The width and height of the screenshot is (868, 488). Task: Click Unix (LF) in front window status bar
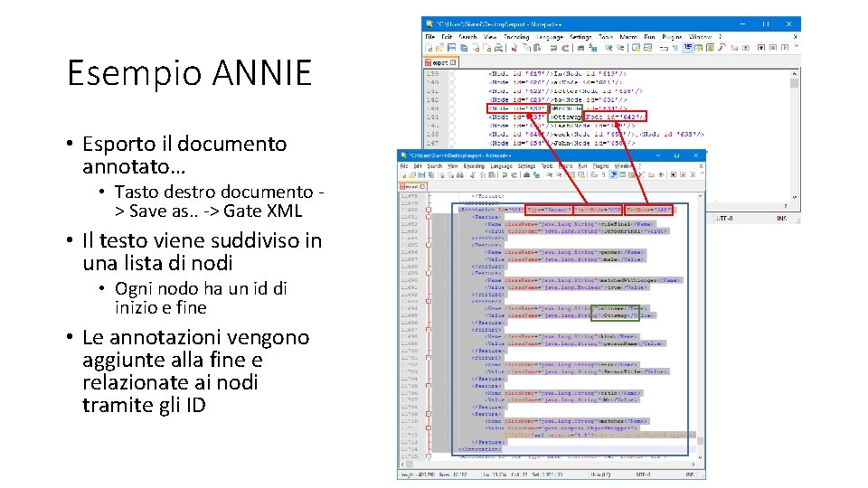pyautogui.click(x=600, y=474)
